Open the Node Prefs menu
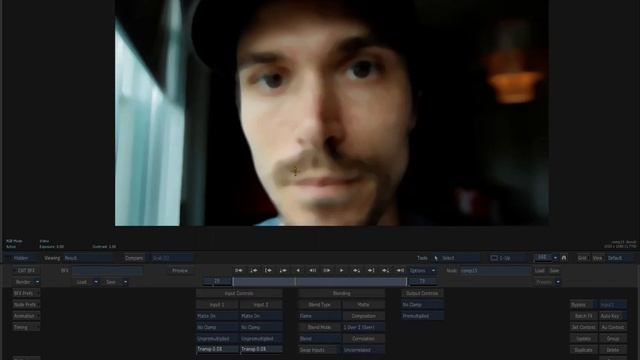Image resolution: width=640 pixels, height=360 pixels. (26, 305)
